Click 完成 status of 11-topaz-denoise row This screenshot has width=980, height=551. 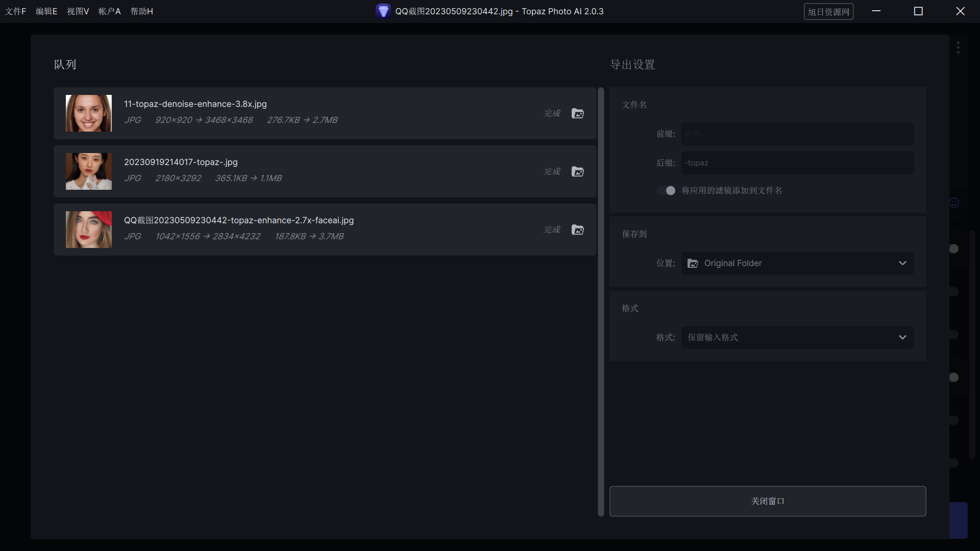coord(552,113)
